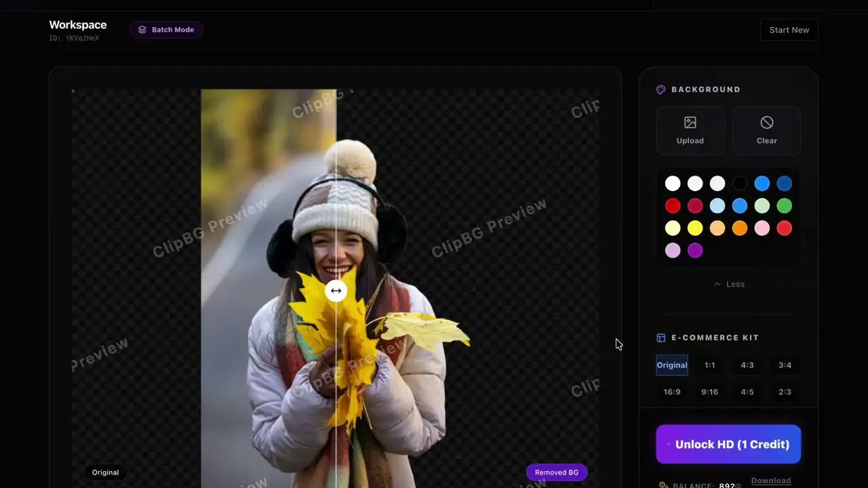
Task: Pick the dark navy blue swatch
Action: (785, 184)
